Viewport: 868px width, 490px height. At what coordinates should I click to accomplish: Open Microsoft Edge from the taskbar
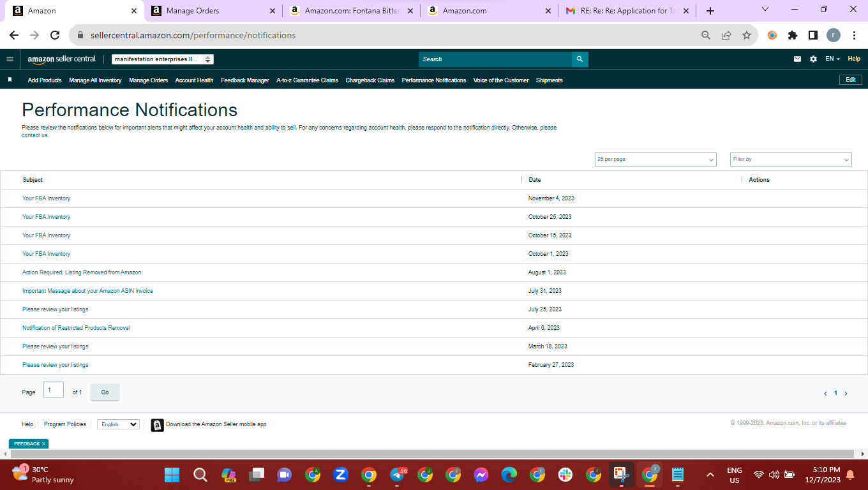pyautogui.click(x=509, y=475)
